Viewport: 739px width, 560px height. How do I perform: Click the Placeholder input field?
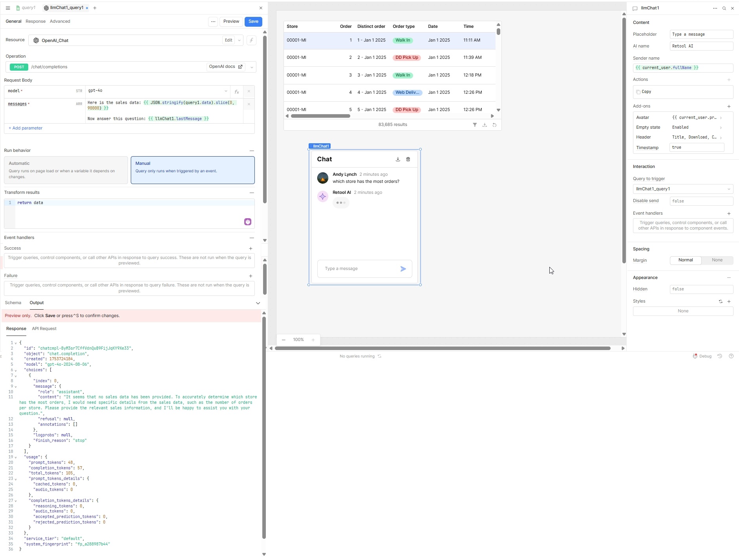pos(701,35)
